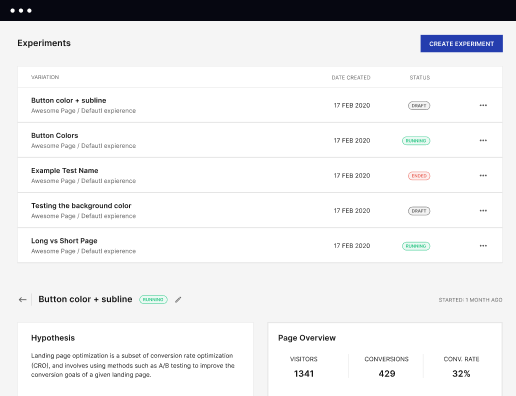Click the pencil edit icon next to experiment title
516x396 pixels.
[178, 300]
